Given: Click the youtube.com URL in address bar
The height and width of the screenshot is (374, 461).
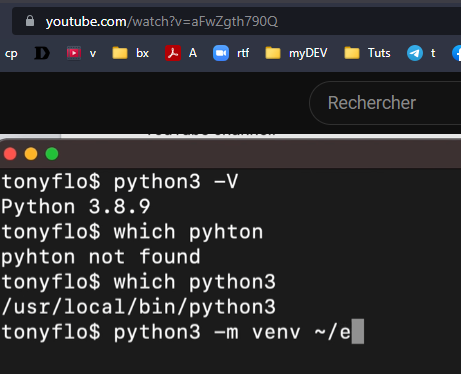Looking at the screenshot, I should [x=162, y=22].
